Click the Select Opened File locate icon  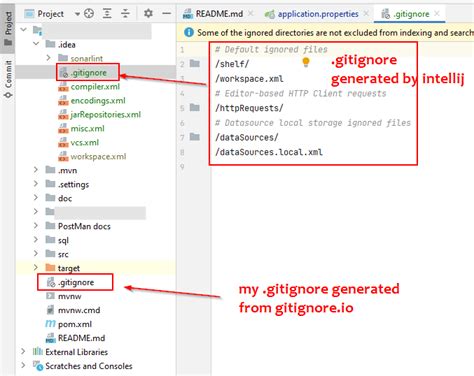point(89,14)
